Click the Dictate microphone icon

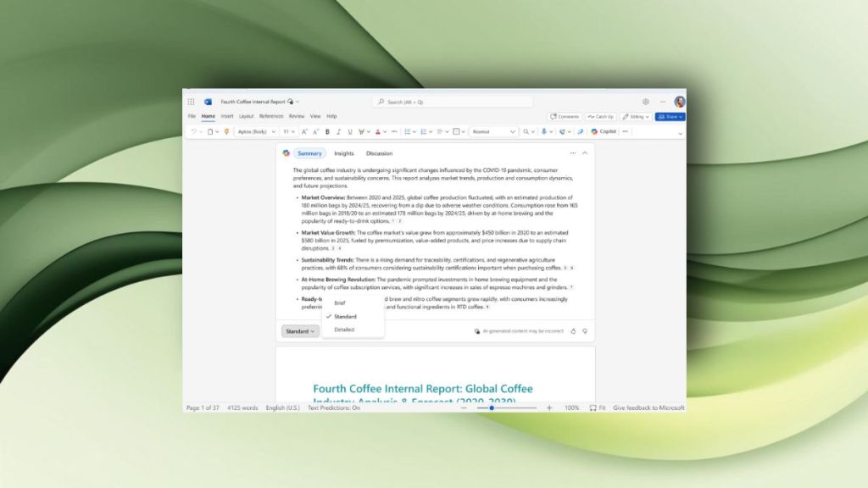(x=544, y=131)
